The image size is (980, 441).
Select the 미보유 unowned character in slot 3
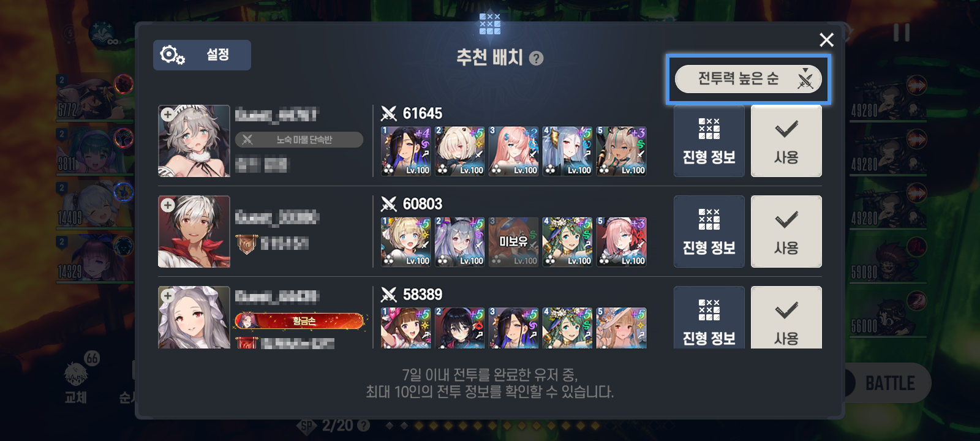tap(513, 241)
